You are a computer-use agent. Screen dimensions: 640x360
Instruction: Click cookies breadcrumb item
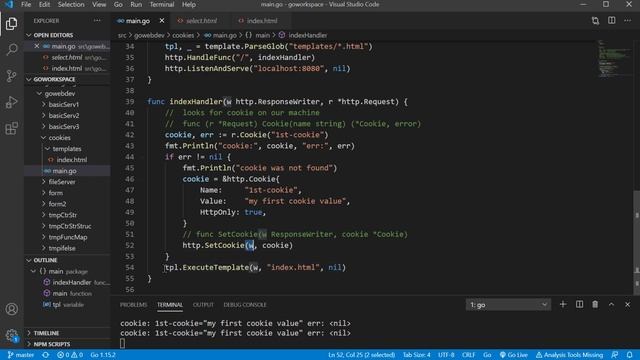[183, 35]
